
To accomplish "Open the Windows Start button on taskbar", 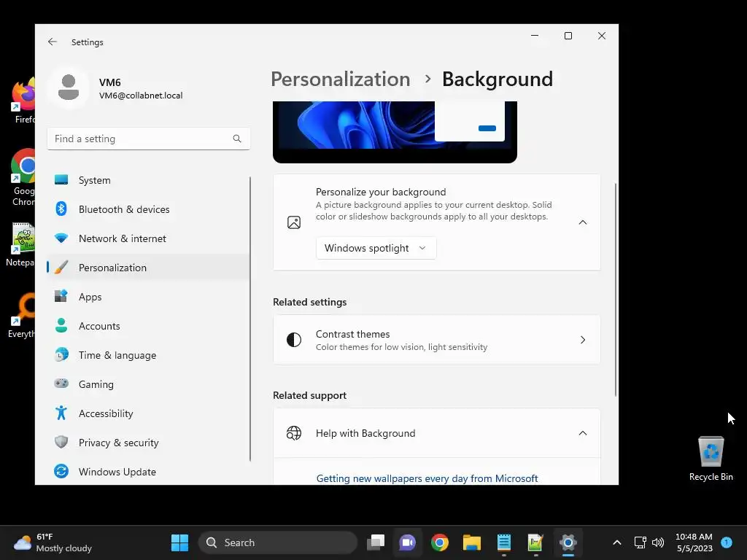I will [179, 542].
